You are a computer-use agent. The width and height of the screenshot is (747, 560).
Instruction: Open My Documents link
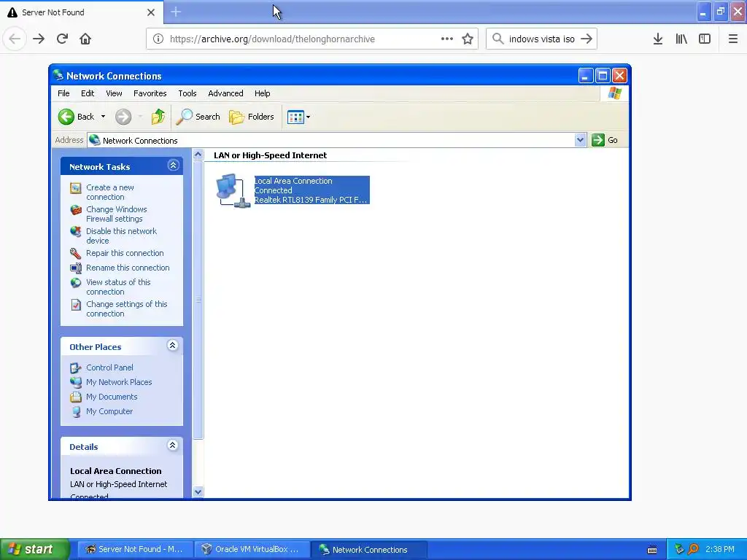[112, 397]
